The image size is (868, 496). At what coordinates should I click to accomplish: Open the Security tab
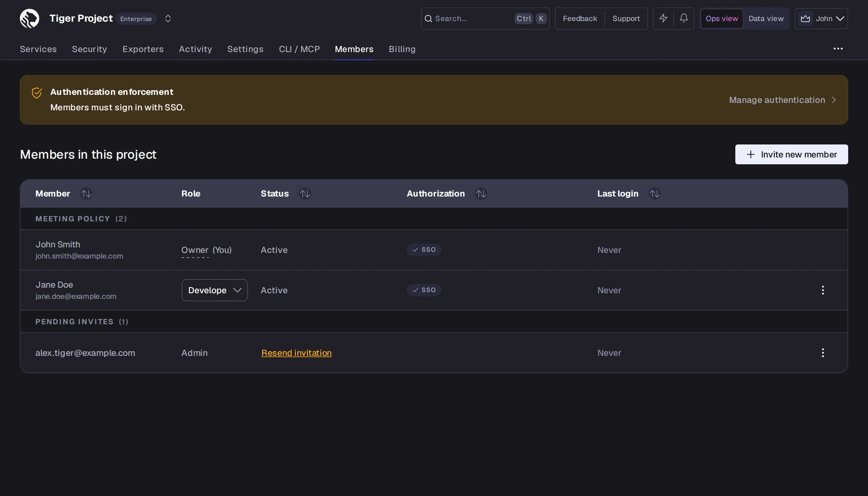click(90, 49)
